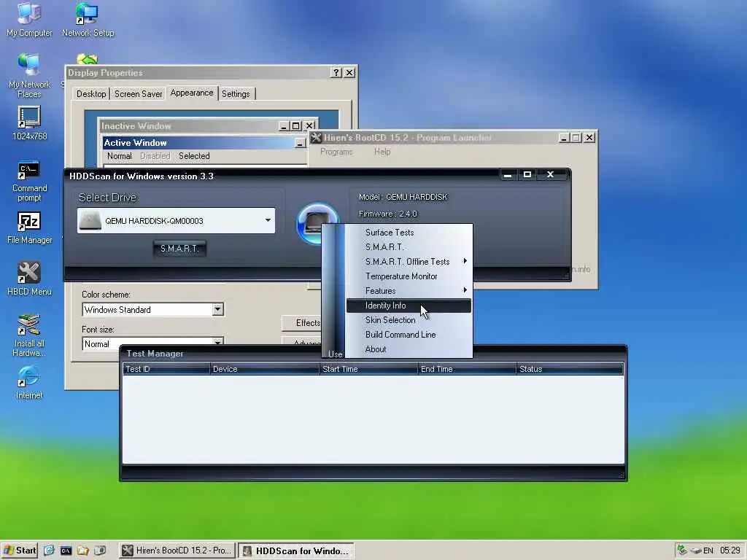The height and width of the screenshot is (560, 747).
Task: Choose S.M.A.R.T. from the popup menu
Action: pos(409,246)
